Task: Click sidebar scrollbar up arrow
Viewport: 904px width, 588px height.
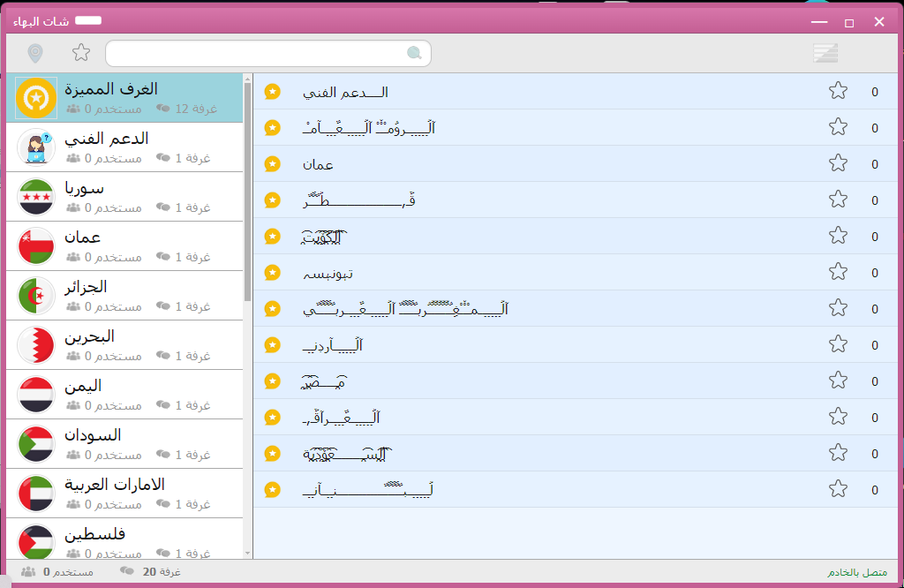Action: point(248,79)
